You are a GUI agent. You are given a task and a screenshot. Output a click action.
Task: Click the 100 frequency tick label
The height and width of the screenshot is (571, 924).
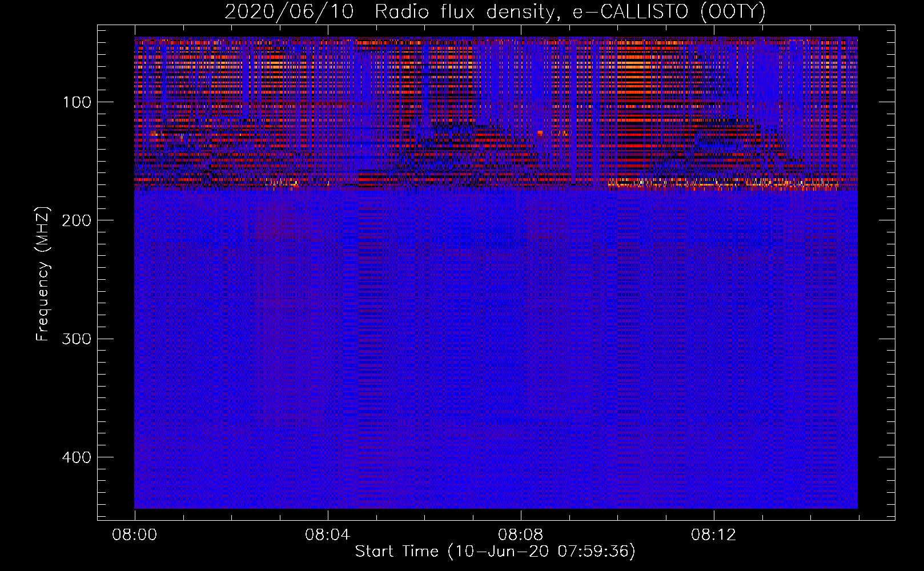pos(77,103)
